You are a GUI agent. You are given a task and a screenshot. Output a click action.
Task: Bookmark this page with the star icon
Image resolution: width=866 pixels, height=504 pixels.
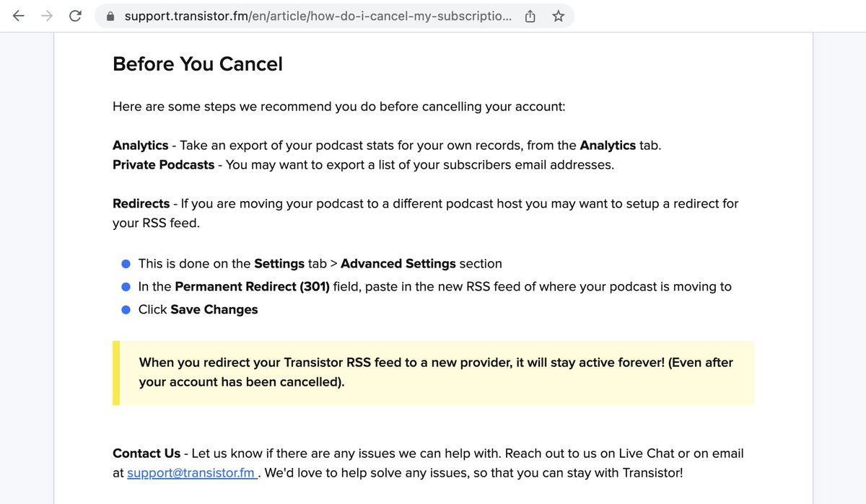[558, 16]
